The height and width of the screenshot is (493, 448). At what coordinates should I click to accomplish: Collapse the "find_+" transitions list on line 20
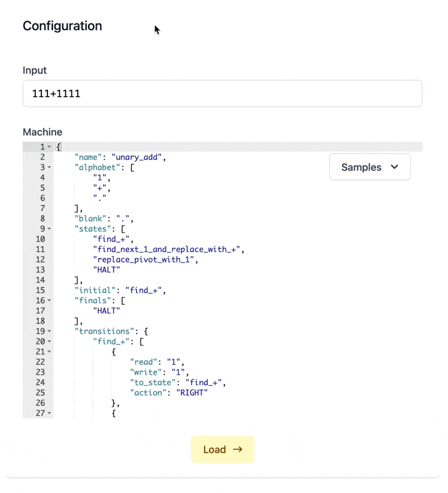click(x=49, y=342)
